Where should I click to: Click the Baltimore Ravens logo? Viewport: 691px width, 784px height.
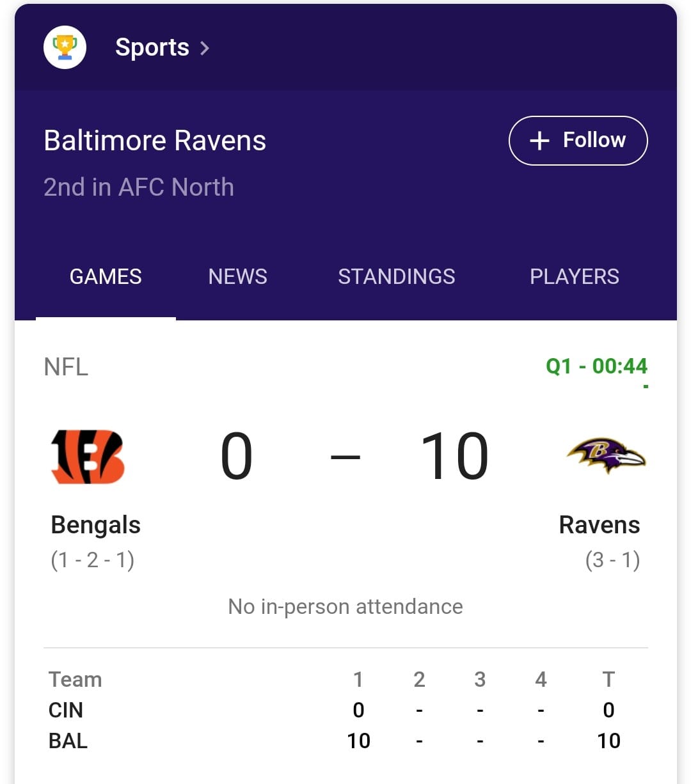coord(606,455)
